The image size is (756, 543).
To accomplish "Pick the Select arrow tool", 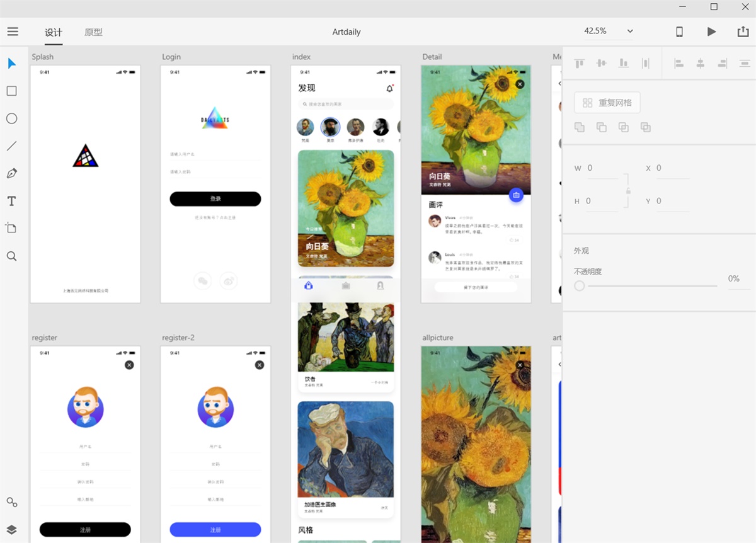I will coord(12,63).
